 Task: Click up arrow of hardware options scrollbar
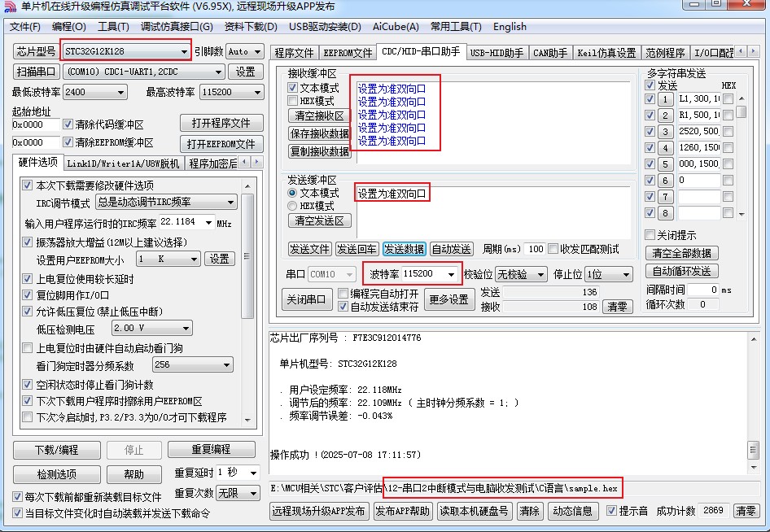pyautogui.click(x=247, y=186)
